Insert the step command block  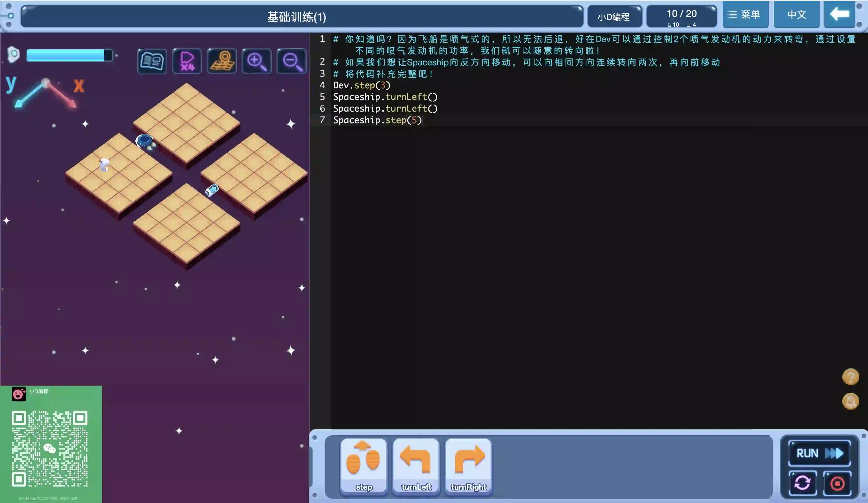click(x=363, y=466)
